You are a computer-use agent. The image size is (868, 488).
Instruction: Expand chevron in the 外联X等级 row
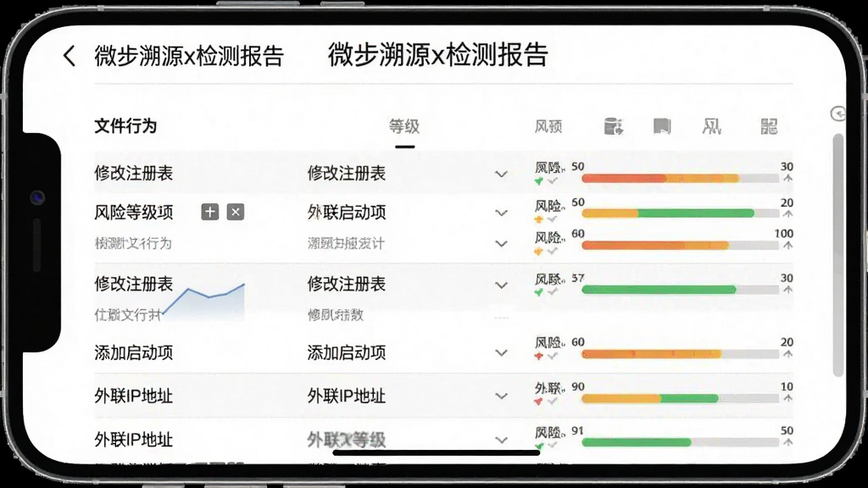point(501,441)
